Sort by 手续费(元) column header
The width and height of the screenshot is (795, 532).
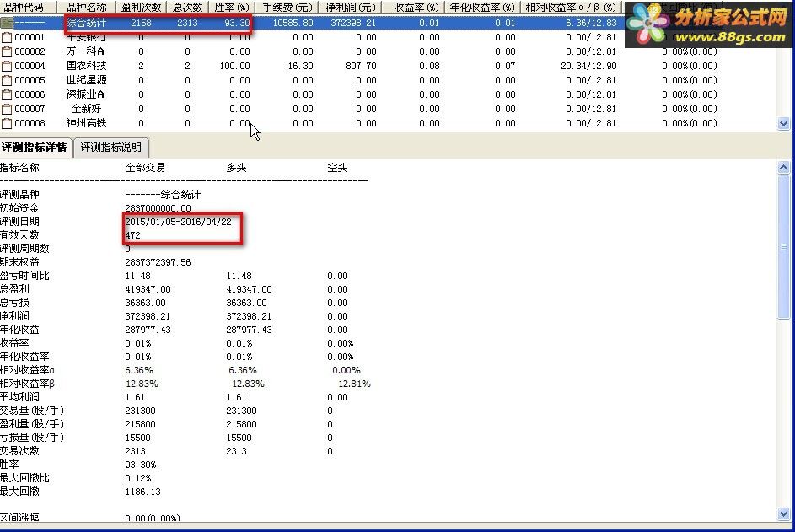[x=287, y=7]
